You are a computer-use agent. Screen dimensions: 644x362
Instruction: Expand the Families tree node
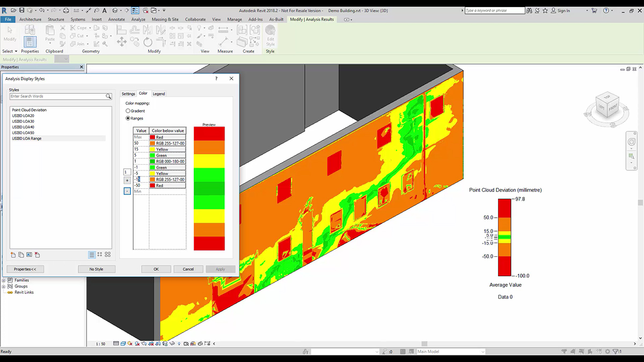pos(4,280)
